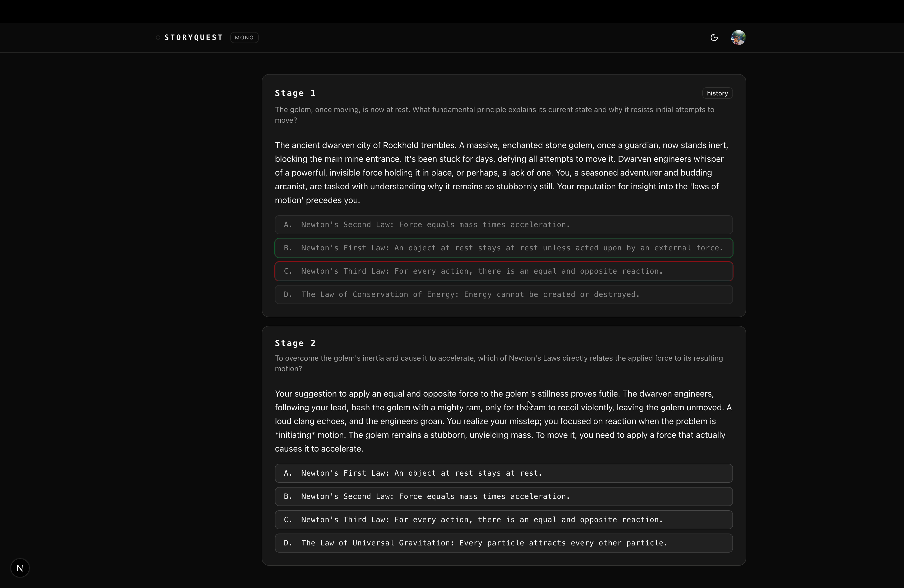Open Stage 1 history button

[x=717, y=93]
